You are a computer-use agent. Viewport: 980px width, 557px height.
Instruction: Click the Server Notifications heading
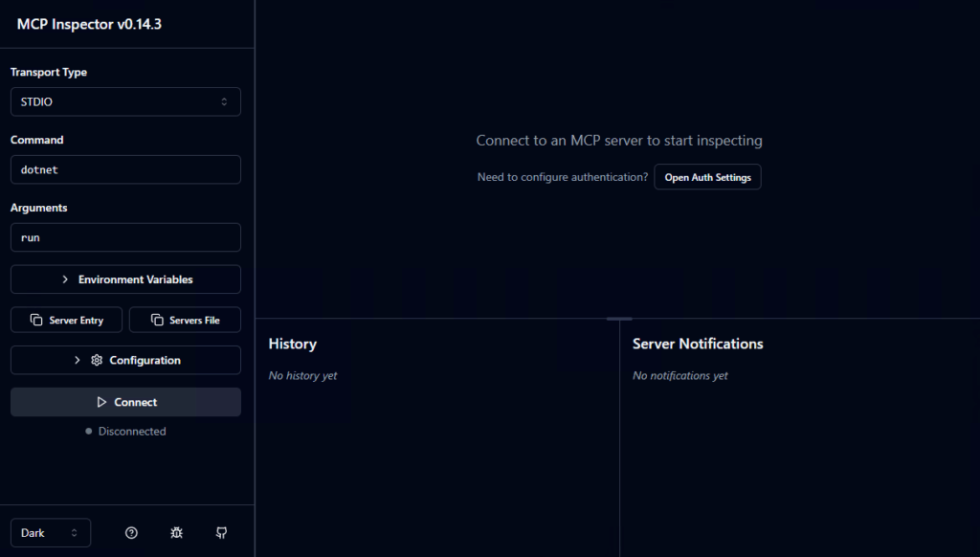point(698,344)
